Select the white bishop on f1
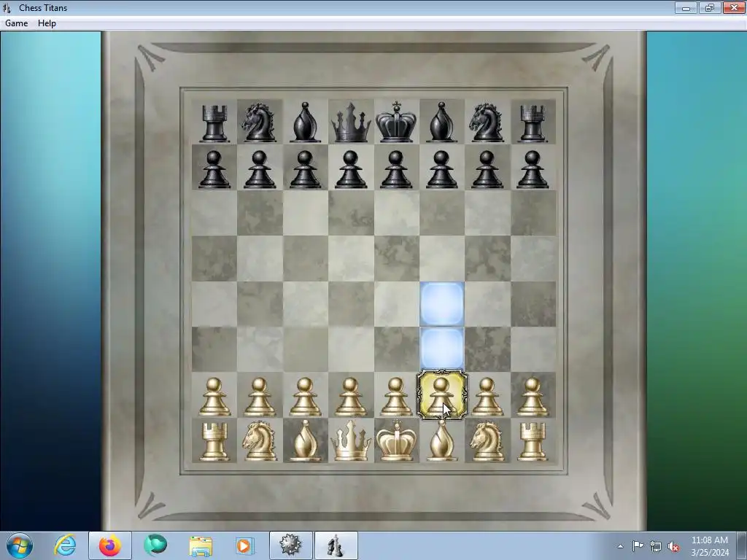 coord(441,440)
